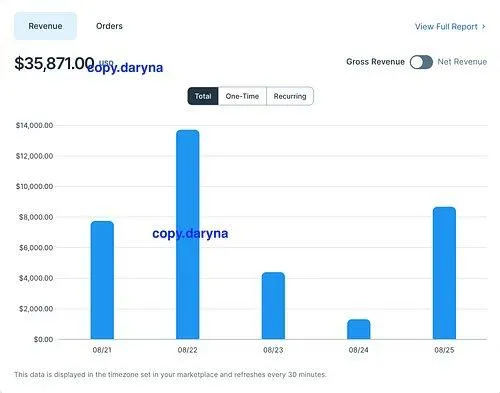Switch to the Revenue tab
The image size is (500, 393).
point(45,26)
